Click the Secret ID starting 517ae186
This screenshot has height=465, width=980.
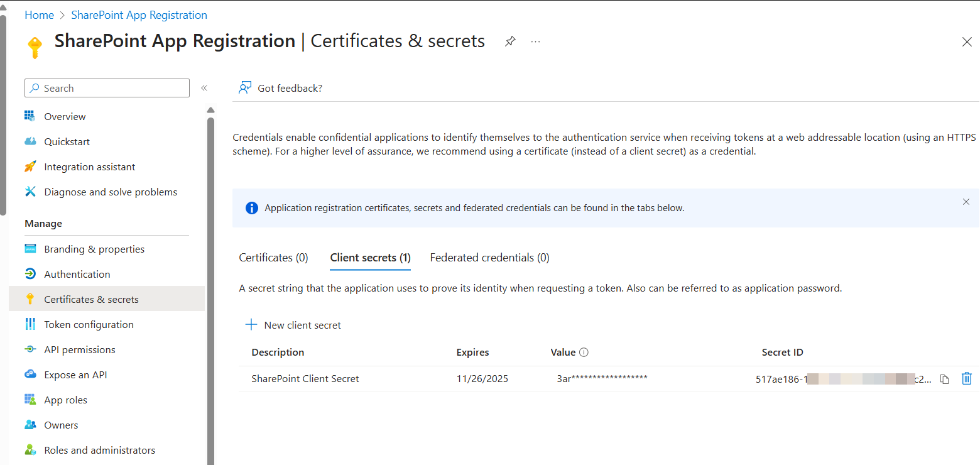point(844,379)
